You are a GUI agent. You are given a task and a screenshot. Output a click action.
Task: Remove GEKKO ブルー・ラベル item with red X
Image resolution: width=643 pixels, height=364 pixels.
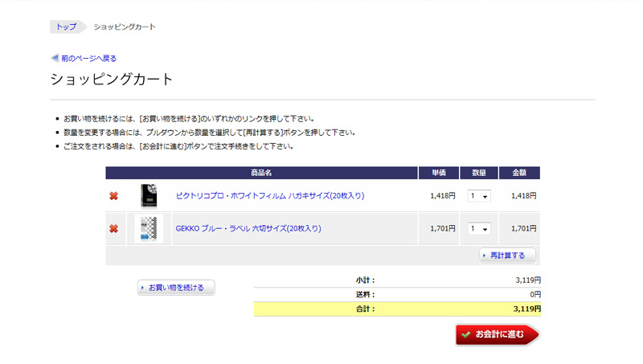(113, 229)
